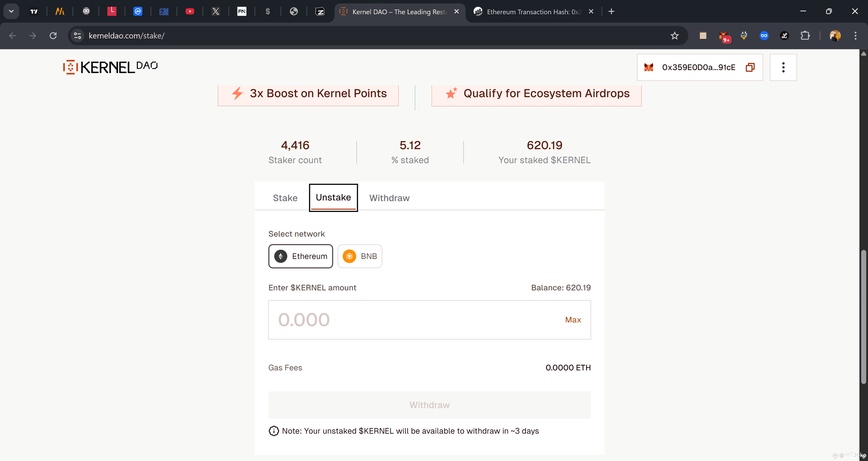The image size is (868, 461).
Task: Bookmark this page with star icon
Action: (674, 36)
